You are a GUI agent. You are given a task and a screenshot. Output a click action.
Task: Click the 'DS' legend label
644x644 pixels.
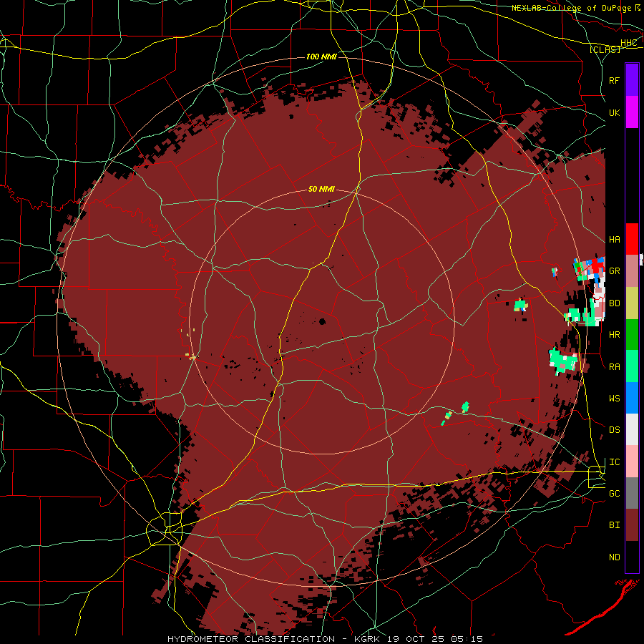[614, 430]
